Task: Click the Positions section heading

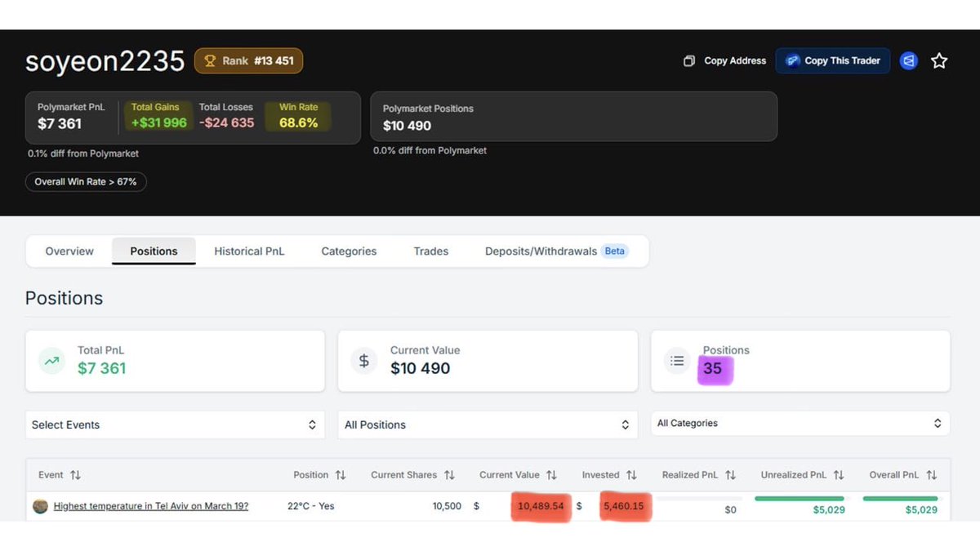Action: click(65, 298)
